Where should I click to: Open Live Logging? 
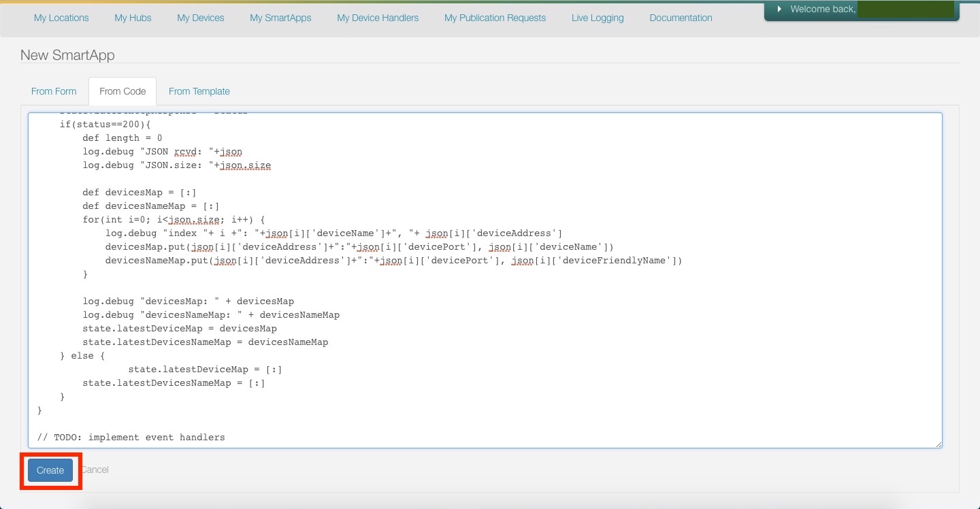tap(598, 18)
